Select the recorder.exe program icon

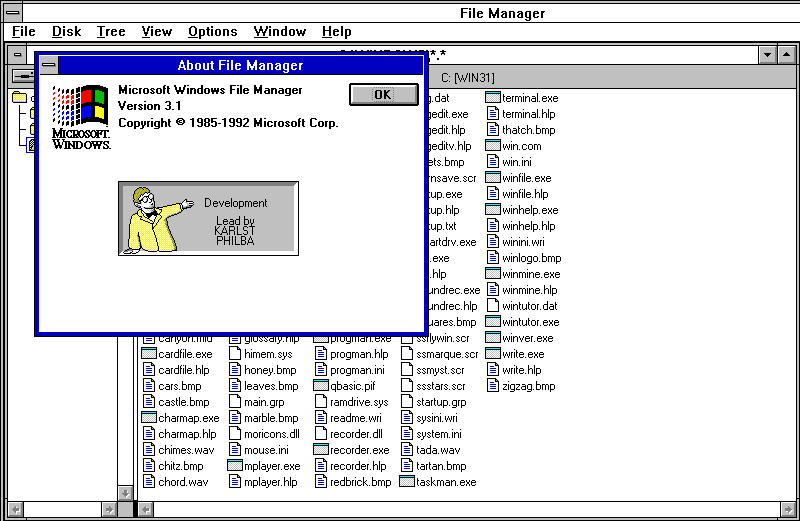click(321, 450)
